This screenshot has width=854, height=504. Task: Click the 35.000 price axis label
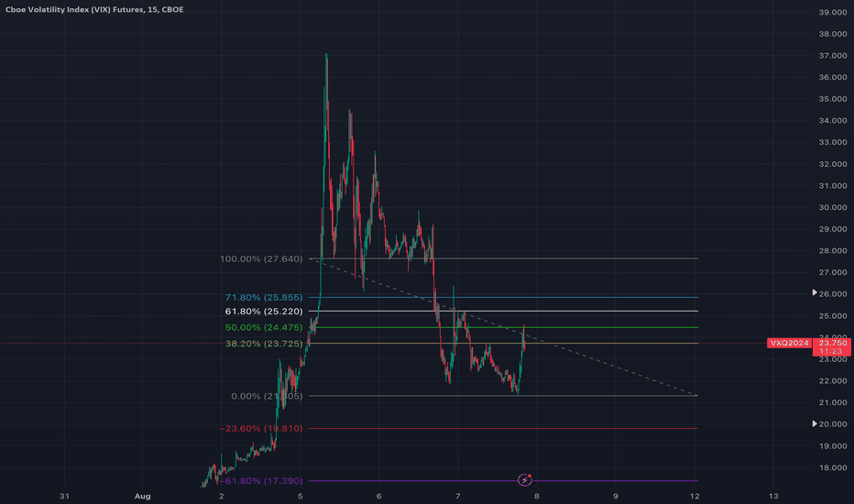coord(833,99)
